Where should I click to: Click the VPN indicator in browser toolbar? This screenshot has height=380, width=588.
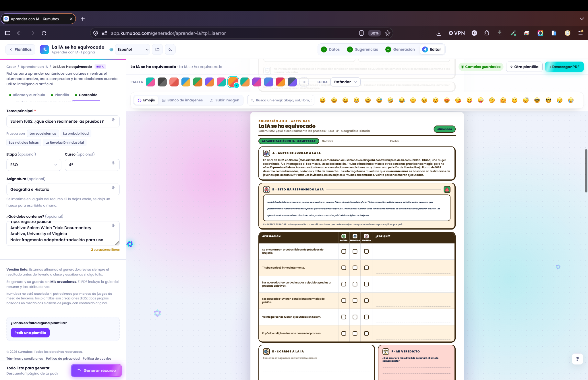point(457,33)
